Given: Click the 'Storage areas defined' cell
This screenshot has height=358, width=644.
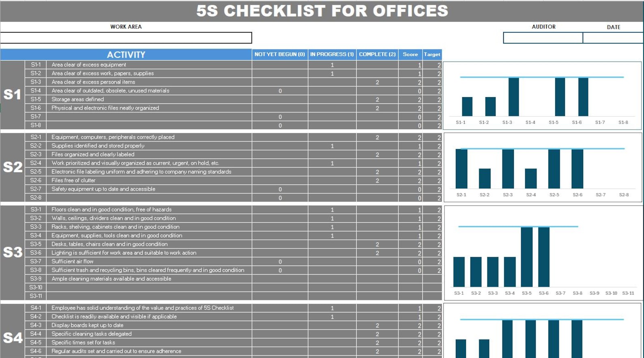Looking at the screenshot, I should point(149,99).
